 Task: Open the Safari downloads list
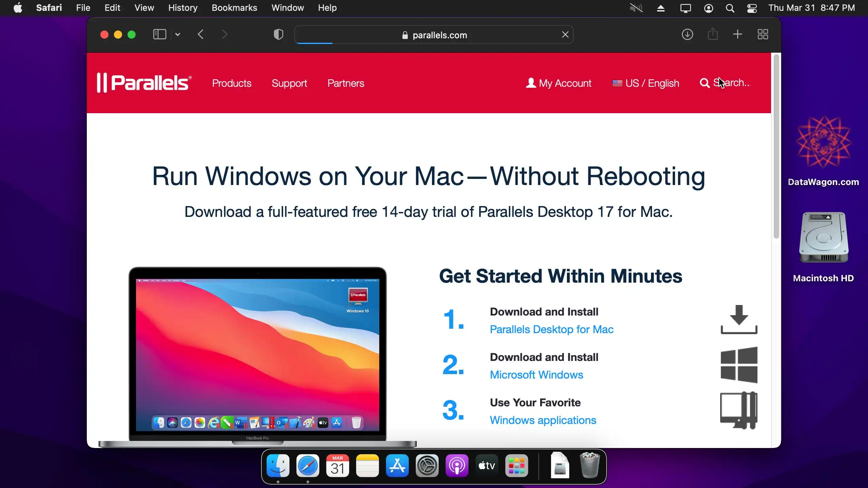687,35
